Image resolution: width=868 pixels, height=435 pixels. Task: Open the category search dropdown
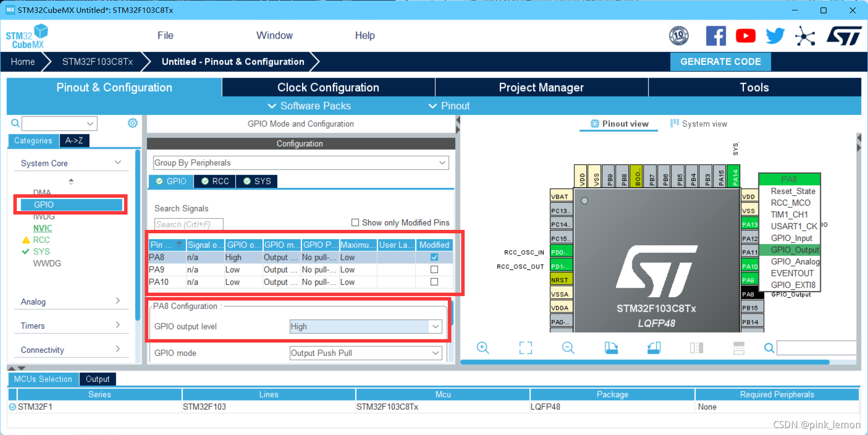(x=90, y=124)
